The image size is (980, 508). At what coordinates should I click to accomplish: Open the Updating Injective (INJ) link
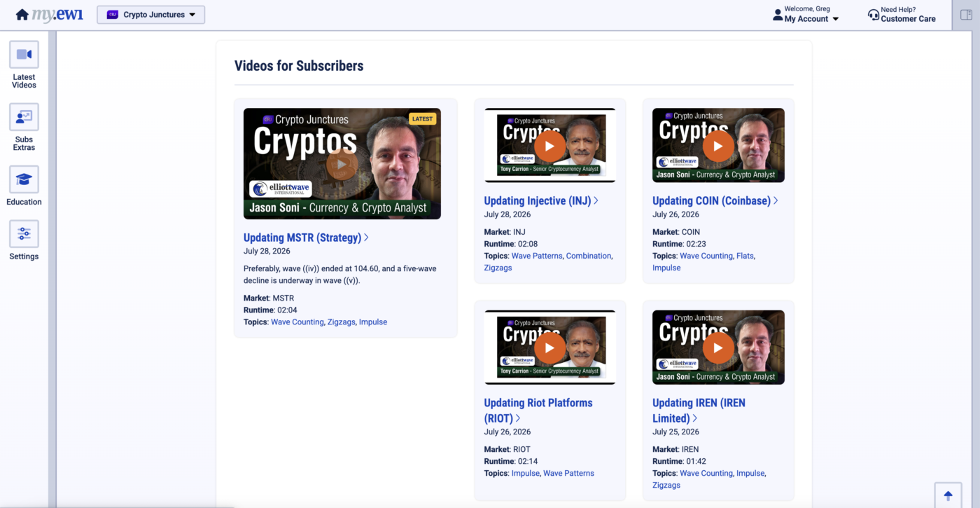click(541, 201)
